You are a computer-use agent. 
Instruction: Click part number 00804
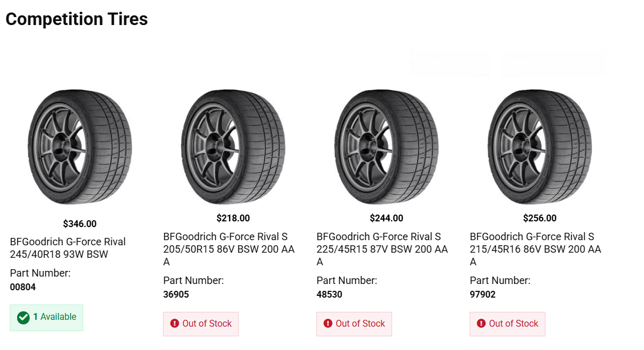tap(23, 287)
